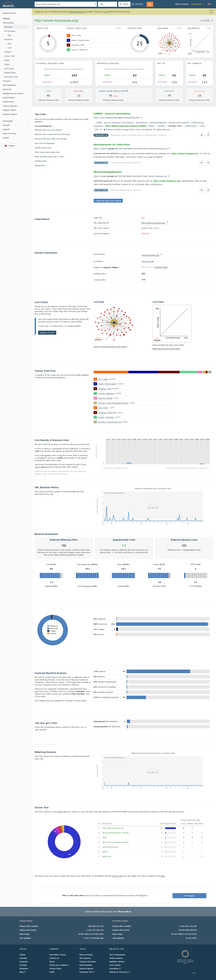Click the info icon beside After Noise Reduction
The width and height of the screenshot is (216, 980).
[x=127, y=91]
